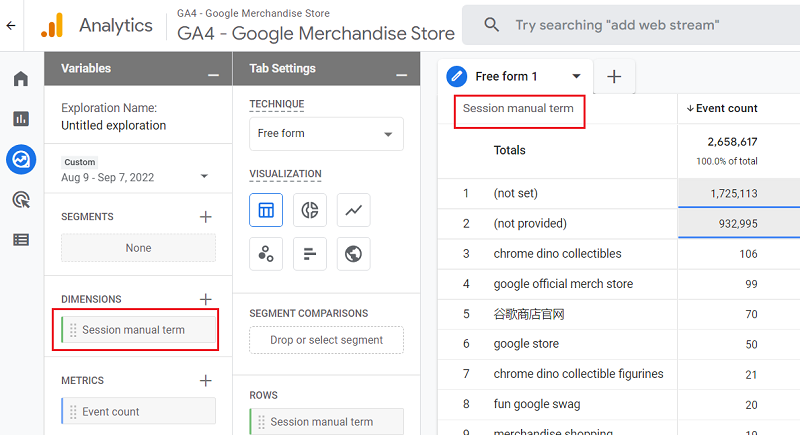This screenshot has height=435, width=800.
Task: Select the Donut chart visualization
Action: pos(310,210)
